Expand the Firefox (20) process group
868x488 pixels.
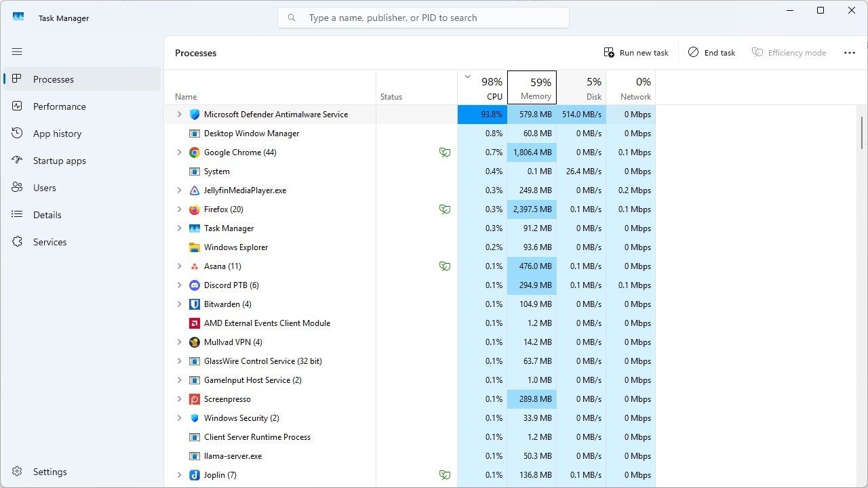[x=179, y=209]
